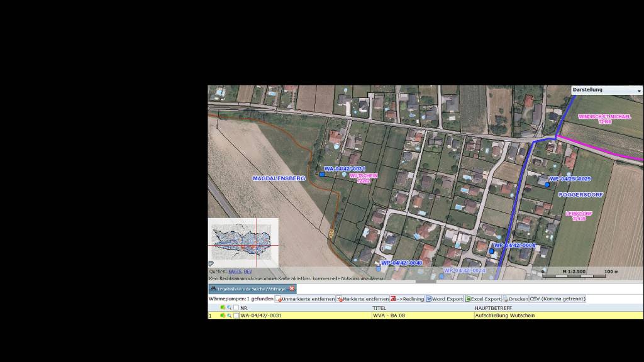Export results with Excel Export
644x362 pixels.
pos(482,299)
